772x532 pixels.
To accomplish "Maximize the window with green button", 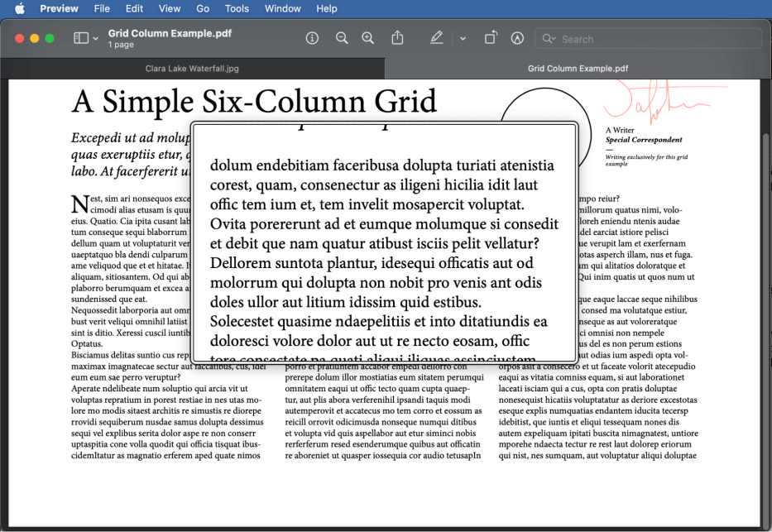I will tap(50, 38).
